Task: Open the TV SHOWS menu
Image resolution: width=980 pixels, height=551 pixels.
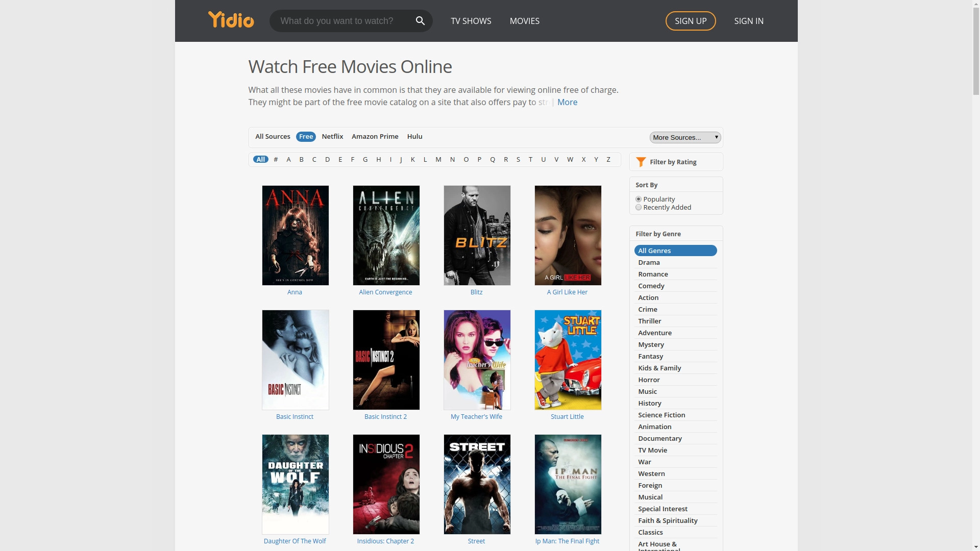Action: coord(471,21)
